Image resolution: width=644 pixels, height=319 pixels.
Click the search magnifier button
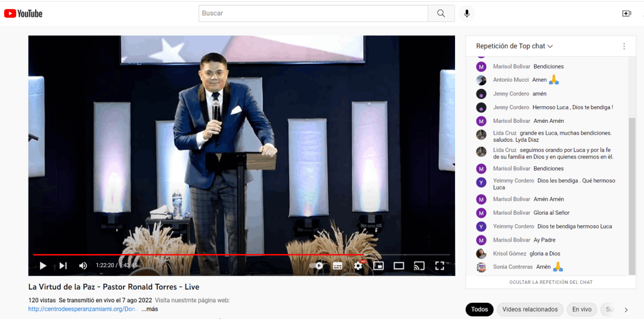(441, 13)
